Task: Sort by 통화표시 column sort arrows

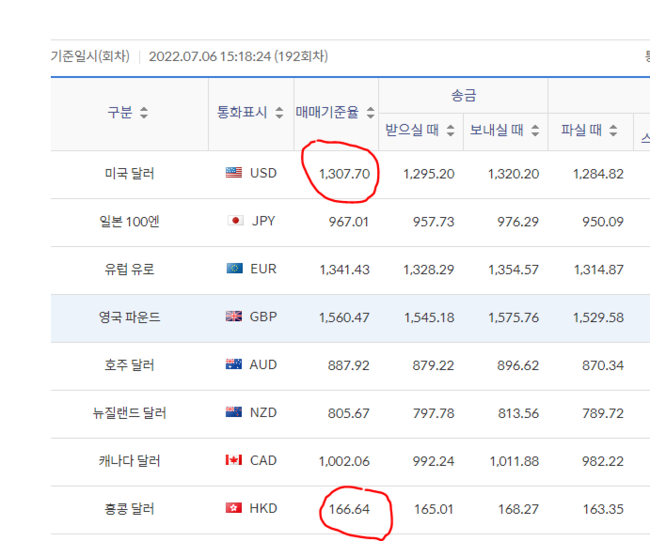Action: click(276, 114)
